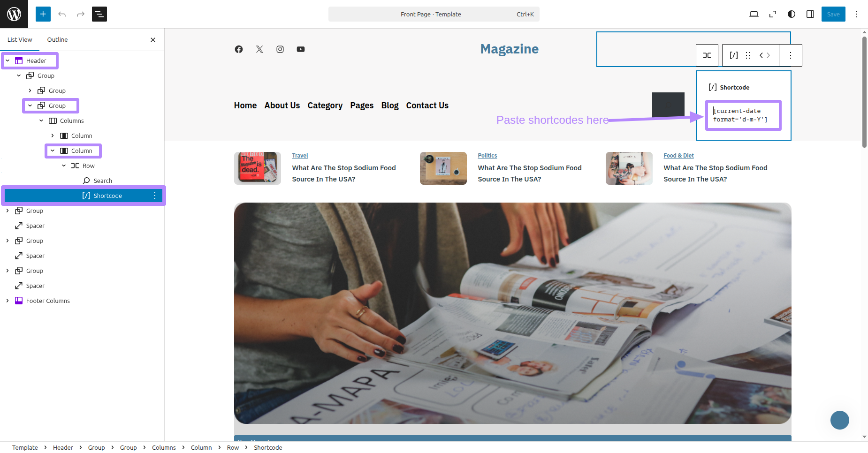868x453 pixels.
Task: Click the Facebook social icon
Action: 239,49
